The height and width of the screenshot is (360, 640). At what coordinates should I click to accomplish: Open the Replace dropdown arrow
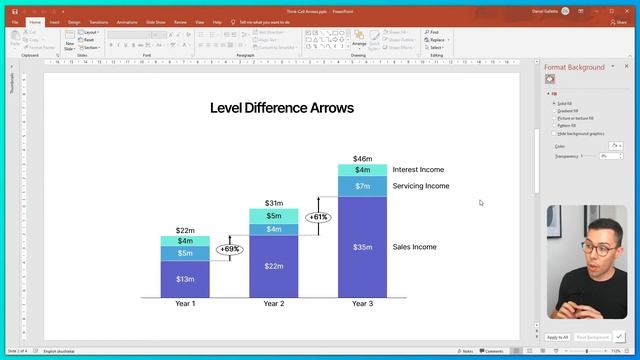point(449,40)
